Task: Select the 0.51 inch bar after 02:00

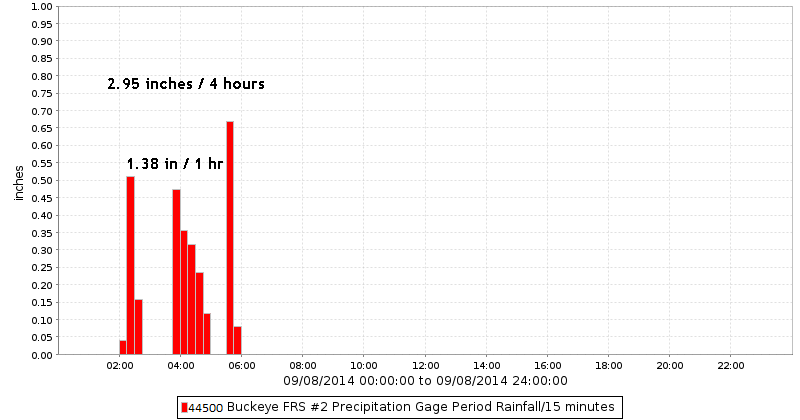Action: click(x=131, y=265)
